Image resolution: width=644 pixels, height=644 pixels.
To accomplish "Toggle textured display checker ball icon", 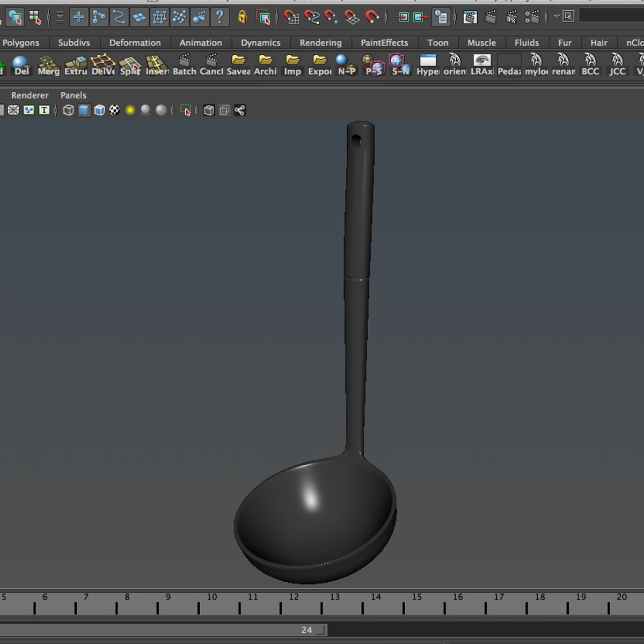I will click(114, 110).
